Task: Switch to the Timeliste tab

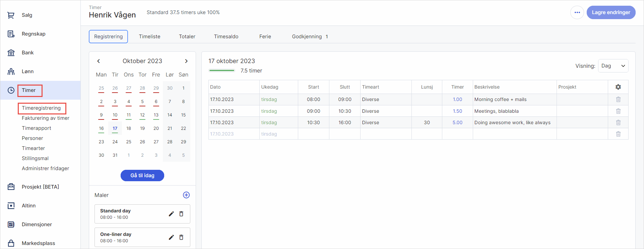Action: coord(149,37)
